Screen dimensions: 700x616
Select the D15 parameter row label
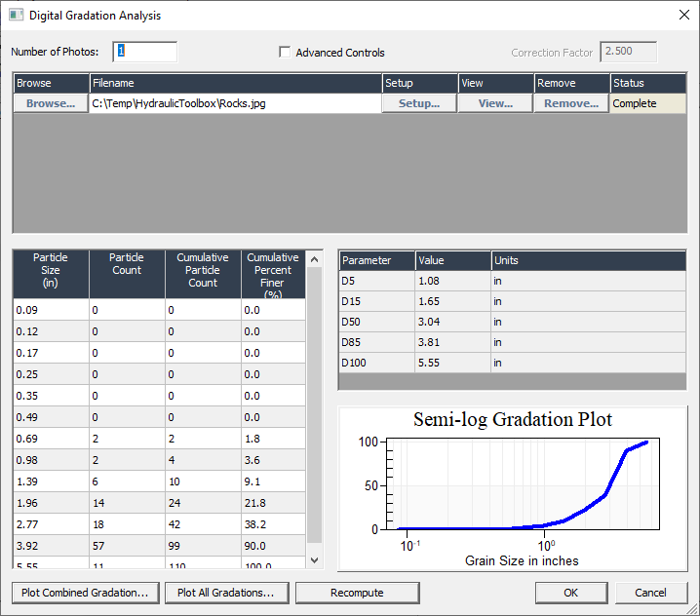coord(376,301)
